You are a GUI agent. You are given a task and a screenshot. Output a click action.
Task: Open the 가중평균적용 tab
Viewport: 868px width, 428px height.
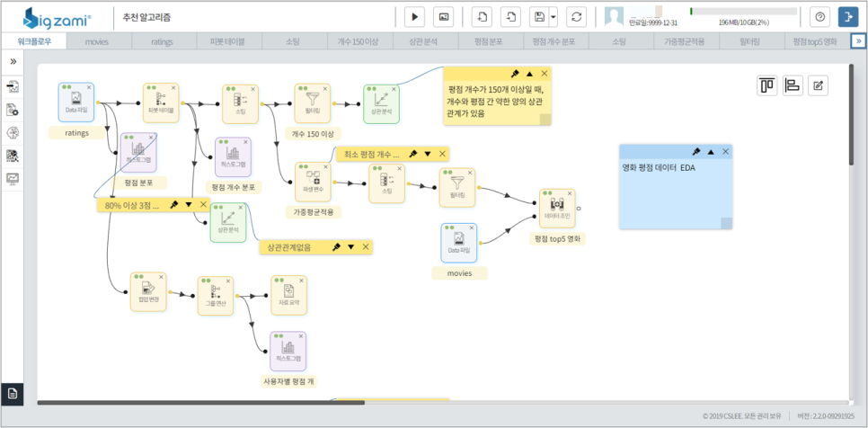685,41
